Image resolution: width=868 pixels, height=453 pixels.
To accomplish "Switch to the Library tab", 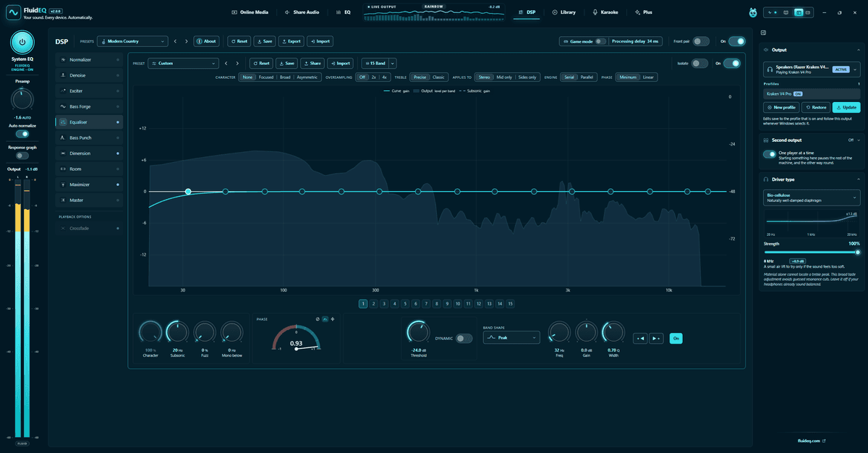I will (x=563, y=12).
